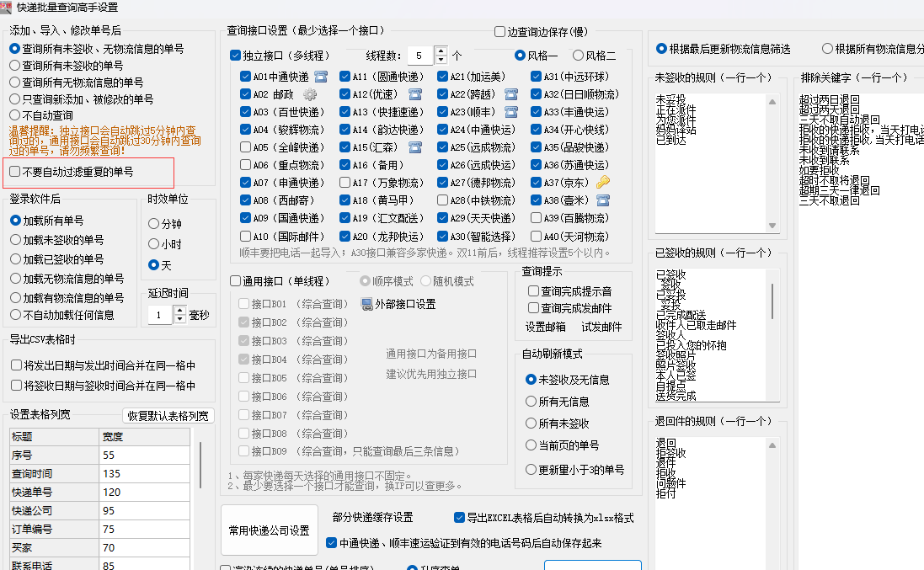Open 常用快递公司设置 button
Viewport: 924px width, 570px height.
pos(270,530)
